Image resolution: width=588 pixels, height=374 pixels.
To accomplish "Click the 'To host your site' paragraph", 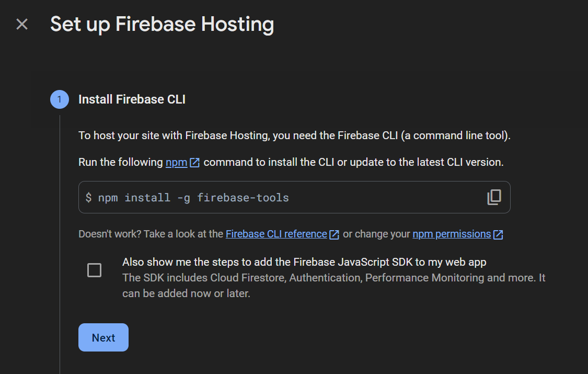I will pyautogui.click(x=294, y=135).
